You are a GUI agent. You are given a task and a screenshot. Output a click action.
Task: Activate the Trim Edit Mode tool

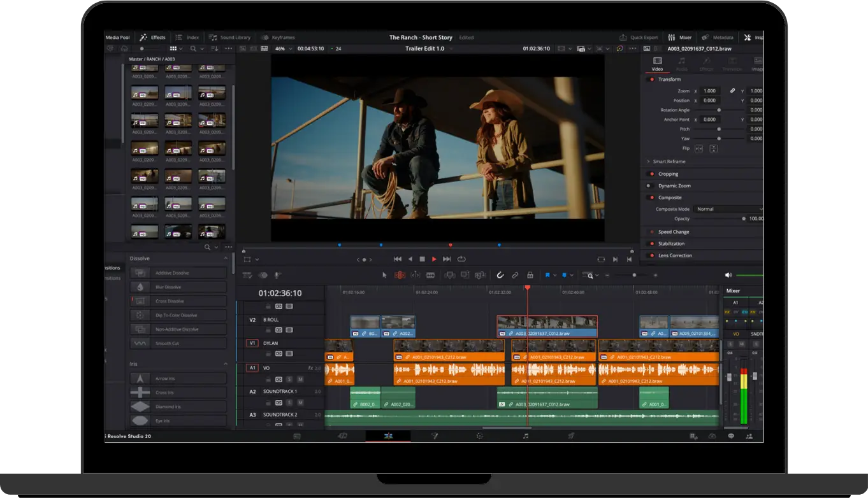(x=400, y=275)
